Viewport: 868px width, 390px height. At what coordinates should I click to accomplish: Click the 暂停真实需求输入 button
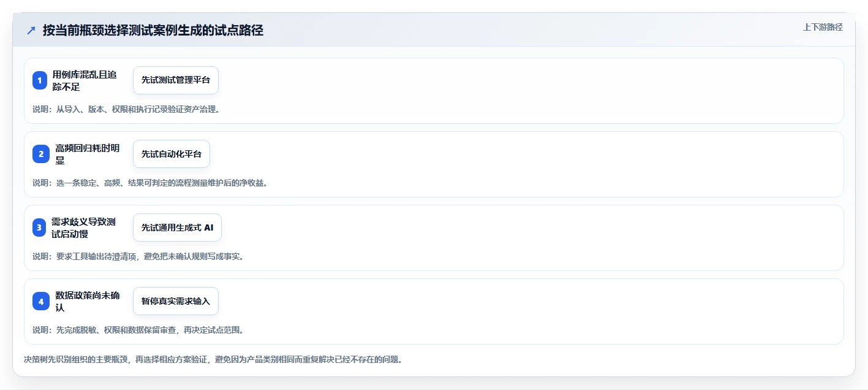[176, 301]
